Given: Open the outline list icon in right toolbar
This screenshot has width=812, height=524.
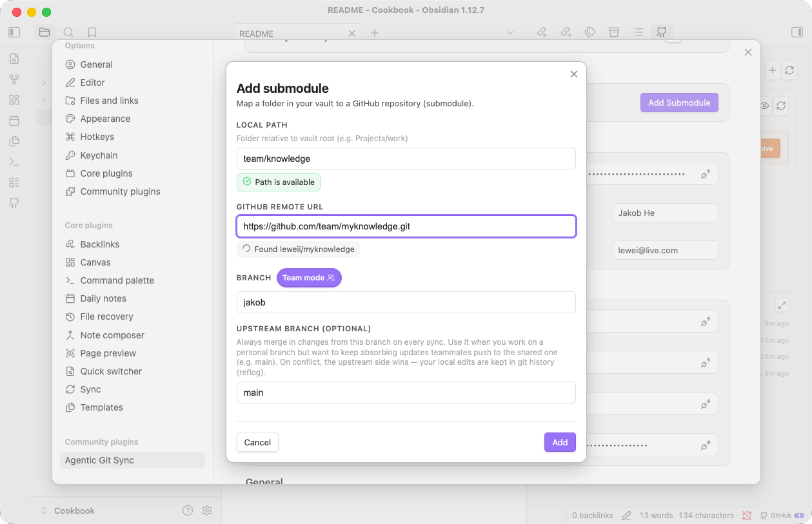Looking at the screenshot, I should click(638, 32).
